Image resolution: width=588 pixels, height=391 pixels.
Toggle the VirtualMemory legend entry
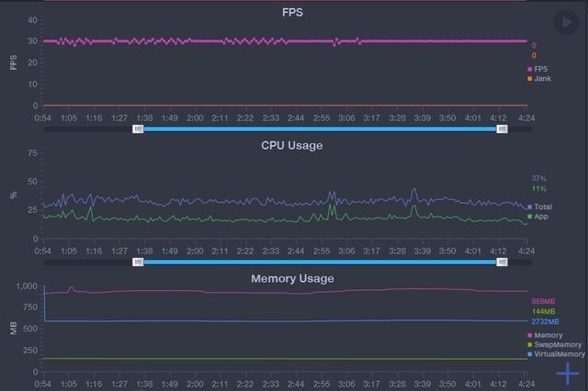pos(556,353)
